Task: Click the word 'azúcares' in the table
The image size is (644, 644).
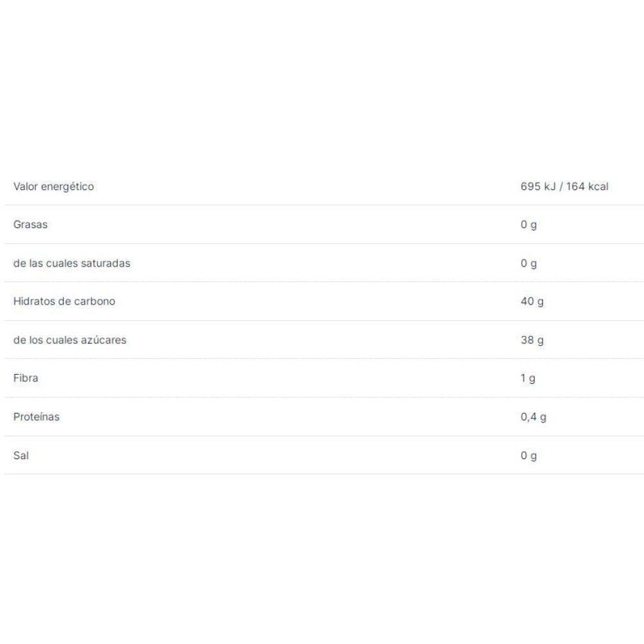Action: 104,340
